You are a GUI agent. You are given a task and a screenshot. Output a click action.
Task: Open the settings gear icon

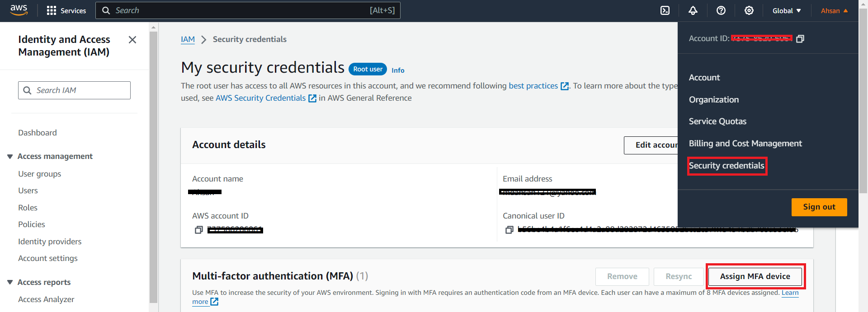click(749, 10)
